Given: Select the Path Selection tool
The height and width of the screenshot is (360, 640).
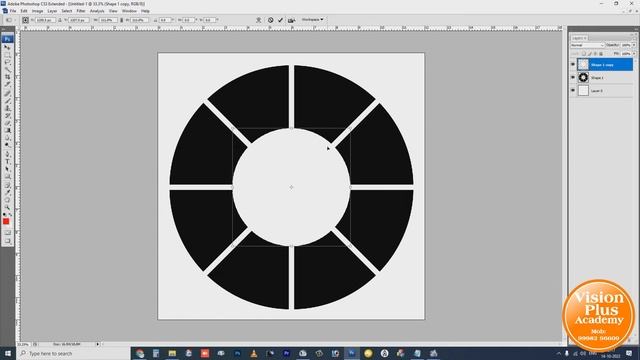Looking at the screenshot, I should (7, 169).
